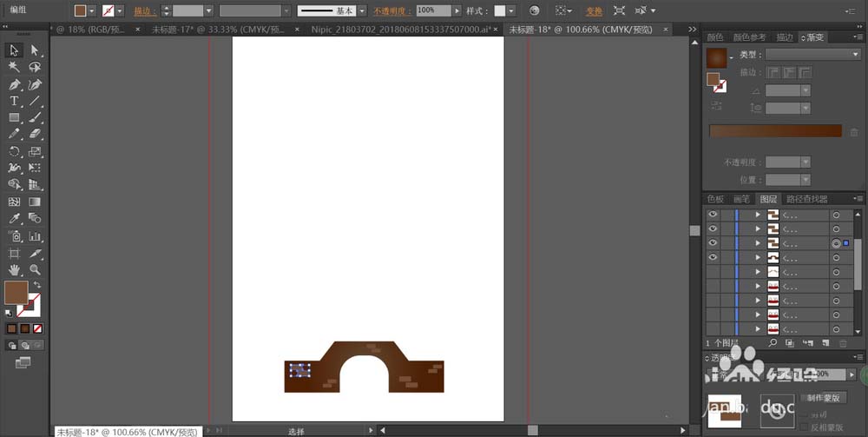Select the Hand tool
The image size is (868, 437).
(x=15, y=269)
